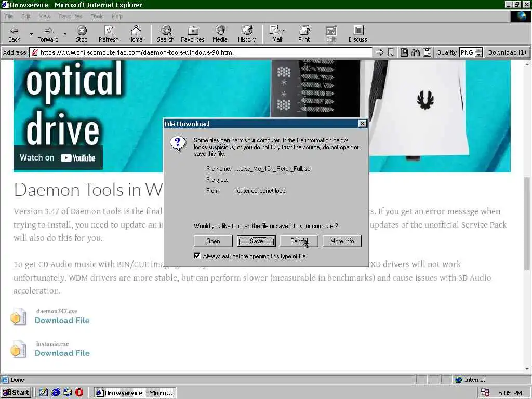Click the task scheduler icon in the system tray

point(485,393)
